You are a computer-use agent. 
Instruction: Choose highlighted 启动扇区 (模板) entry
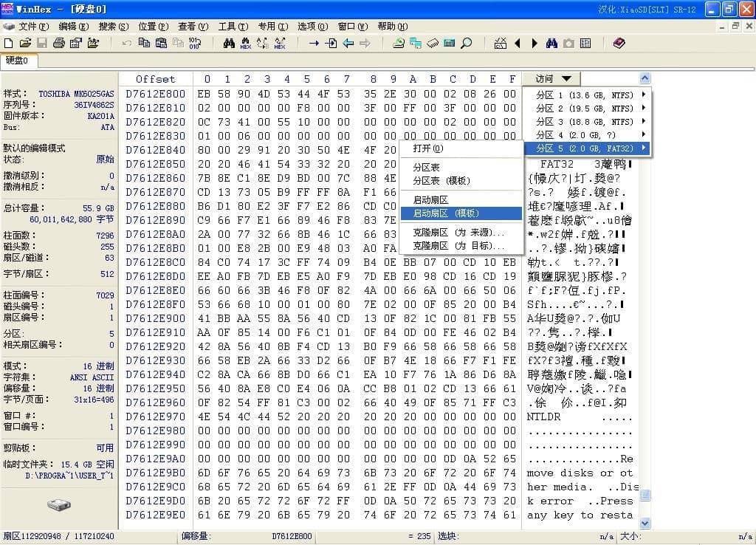point(461,213)
